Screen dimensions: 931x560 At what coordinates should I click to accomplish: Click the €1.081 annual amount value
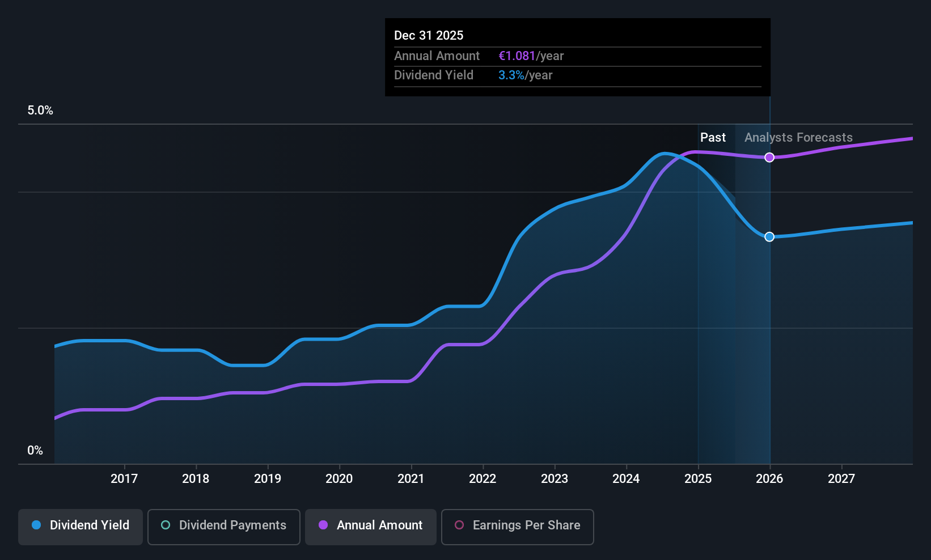tap(517, 56)
